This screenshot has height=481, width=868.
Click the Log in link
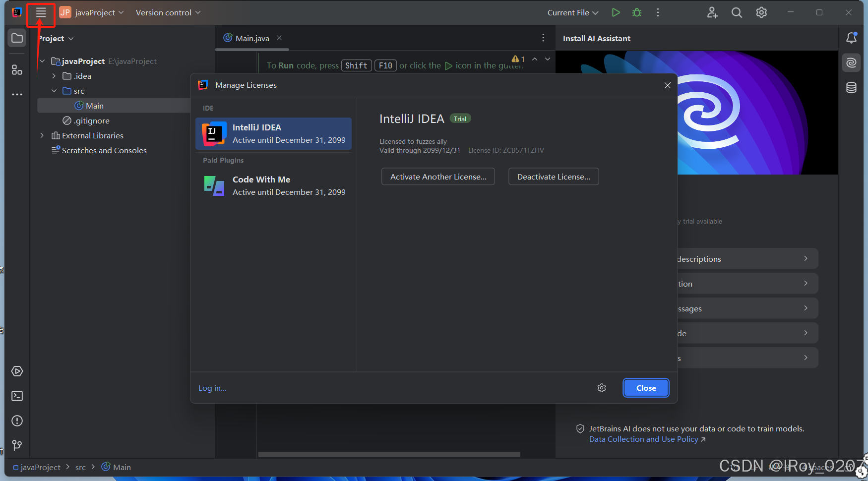tap(212, 388)
